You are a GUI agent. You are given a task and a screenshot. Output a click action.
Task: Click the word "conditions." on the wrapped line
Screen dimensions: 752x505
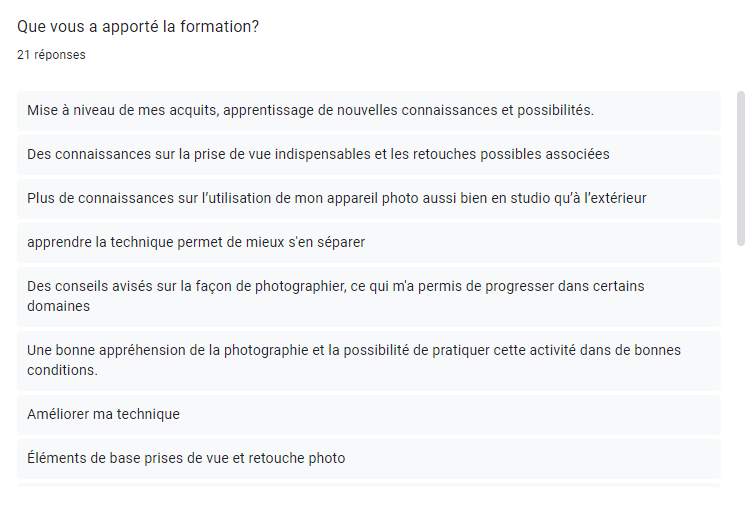click(x=62, y=370)
